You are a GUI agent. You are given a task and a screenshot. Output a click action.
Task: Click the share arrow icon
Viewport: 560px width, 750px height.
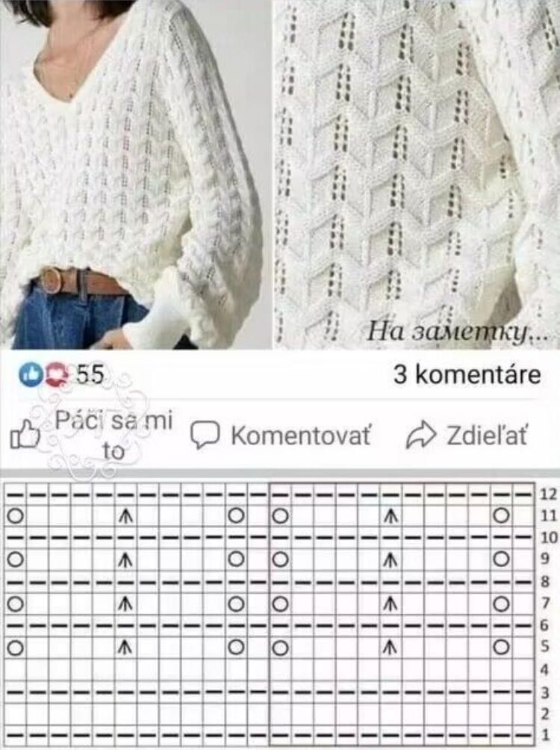tap(421, 435)
